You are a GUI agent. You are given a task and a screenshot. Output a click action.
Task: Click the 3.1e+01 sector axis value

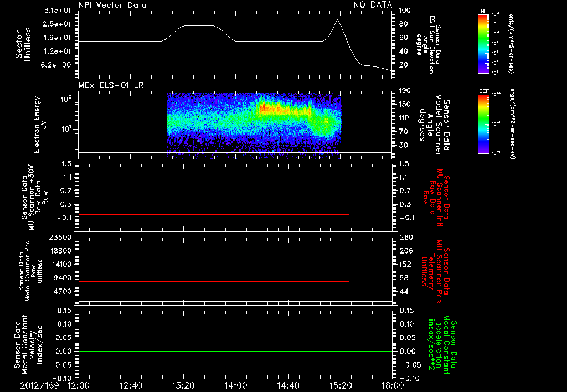58,10
